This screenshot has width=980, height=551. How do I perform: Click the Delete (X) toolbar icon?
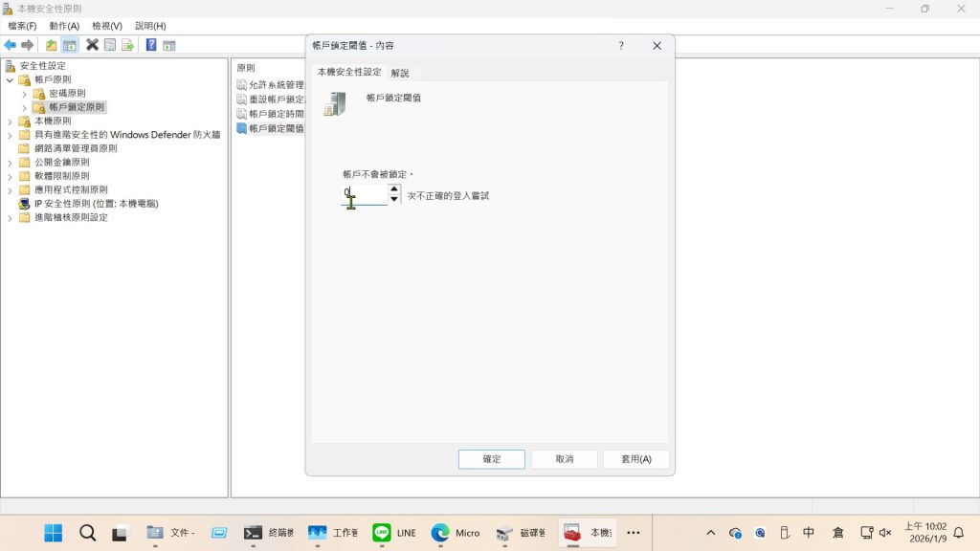[x=92, y=45]
